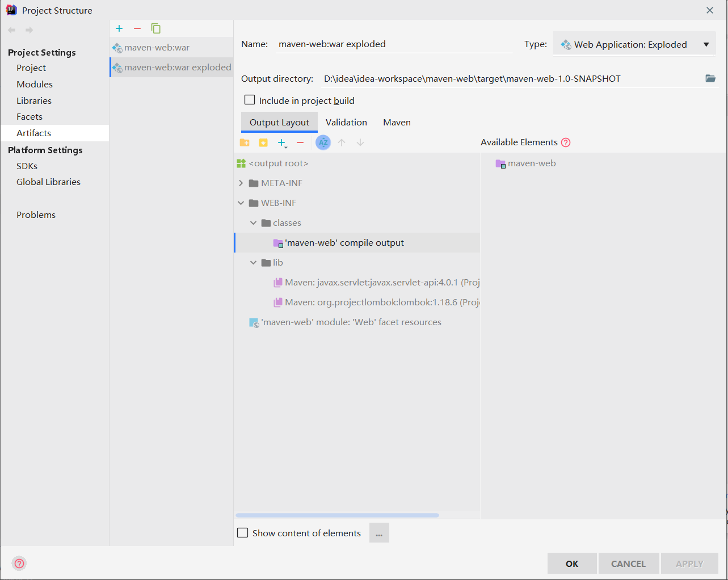Open the dialog help question mark

(19, 564)
